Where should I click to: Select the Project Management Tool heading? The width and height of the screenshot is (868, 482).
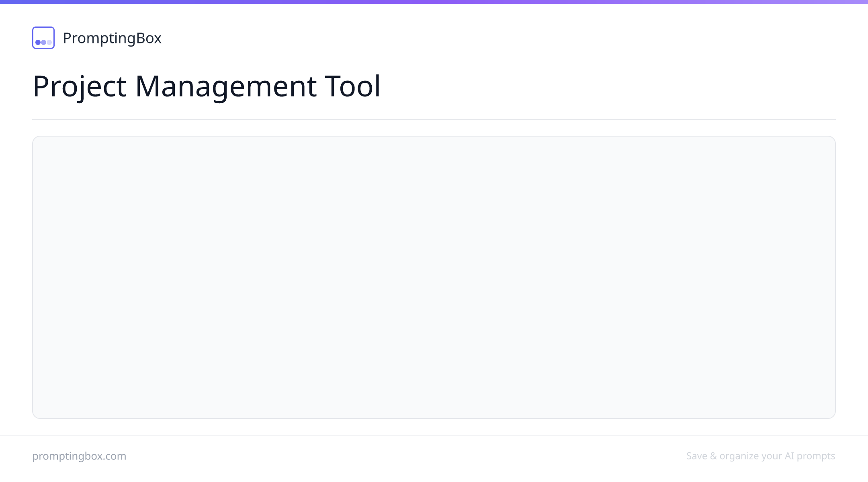click(206, 86)
